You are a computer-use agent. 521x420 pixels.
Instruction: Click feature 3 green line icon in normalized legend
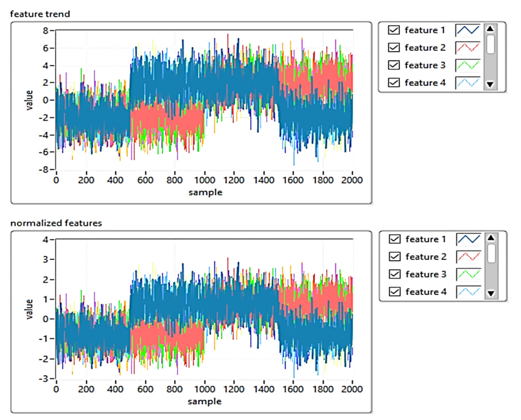coord(469,274)
